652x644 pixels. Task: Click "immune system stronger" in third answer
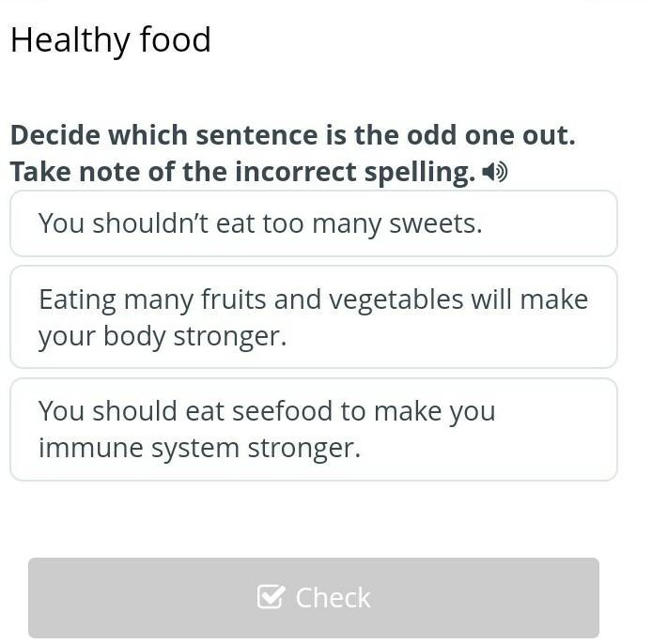pyautogui.click(x=199, y=448)
